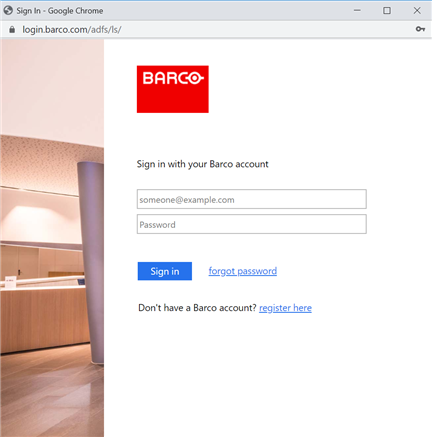The width and height of the screenshot is (432, 437).
Task: Focus the Password field
Action: tap(252, 224)
